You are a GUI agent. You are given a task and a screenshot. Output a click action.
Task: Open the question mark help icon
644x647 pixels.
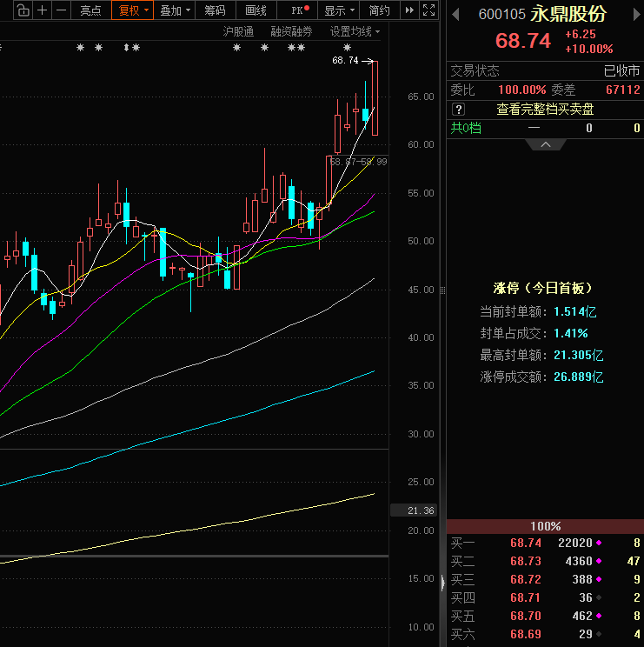(x=459, y=110)
